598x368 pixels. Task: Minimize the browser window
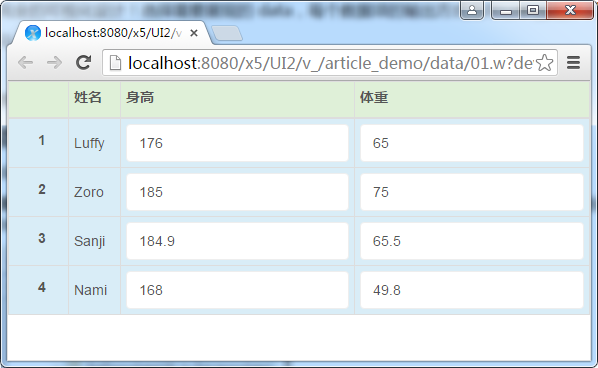[506, 10]
